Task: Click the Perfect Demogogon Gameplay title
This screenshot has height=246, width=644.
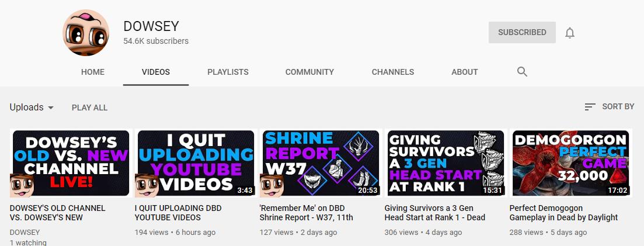Action: tap(563, 213)
